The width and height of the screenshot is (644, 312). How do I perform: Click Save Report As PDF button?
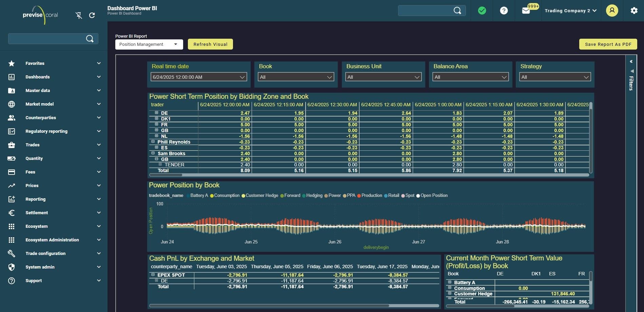[608, 44]
